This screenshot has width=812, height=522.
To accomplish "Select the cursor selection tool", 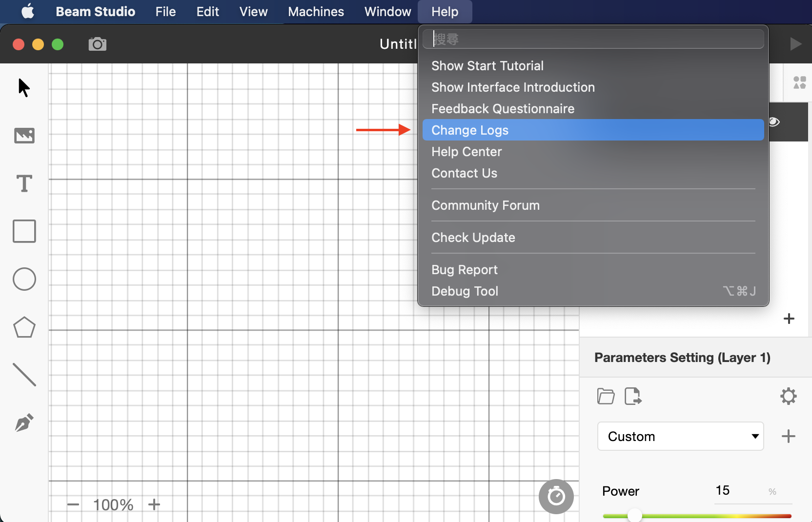I will [x=24, y=88].
